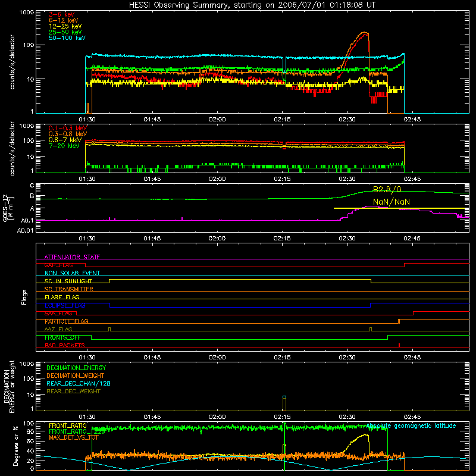Select the SAA_FLAG label
This screenshot has height=476, width=476.
click(x=58, y=314)
